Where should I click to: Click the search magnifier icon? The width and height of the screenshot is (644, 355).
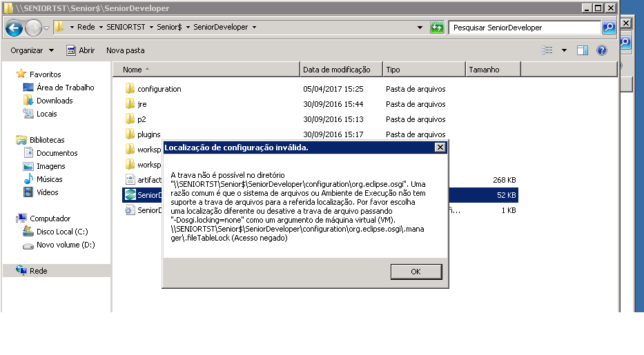(608, 28)
